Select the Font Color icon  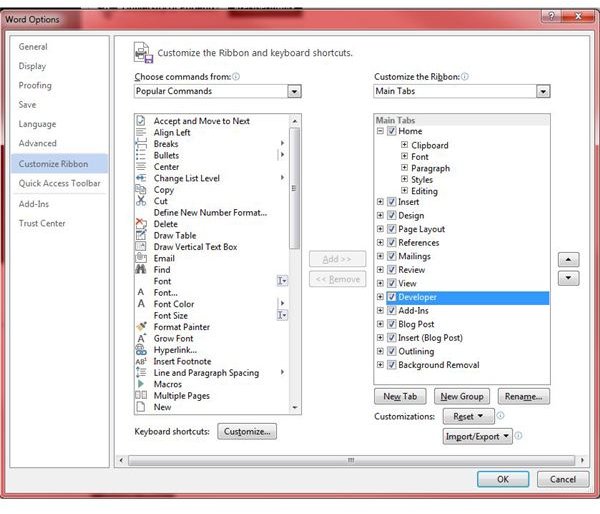141,304
